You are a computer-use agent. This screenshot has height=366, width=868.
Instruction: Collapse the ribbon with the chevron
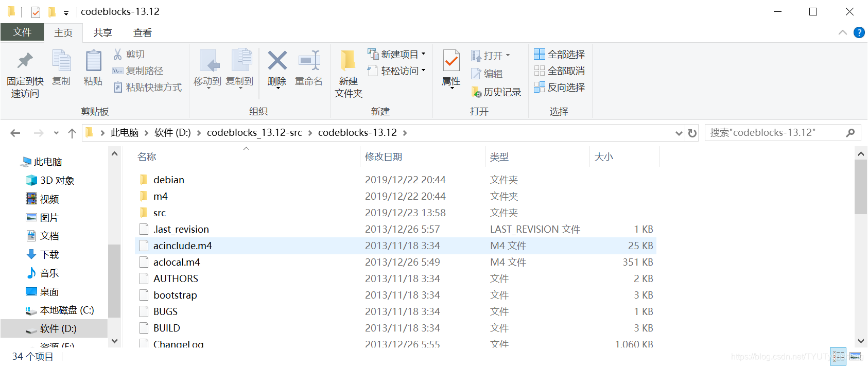point(843,32)
